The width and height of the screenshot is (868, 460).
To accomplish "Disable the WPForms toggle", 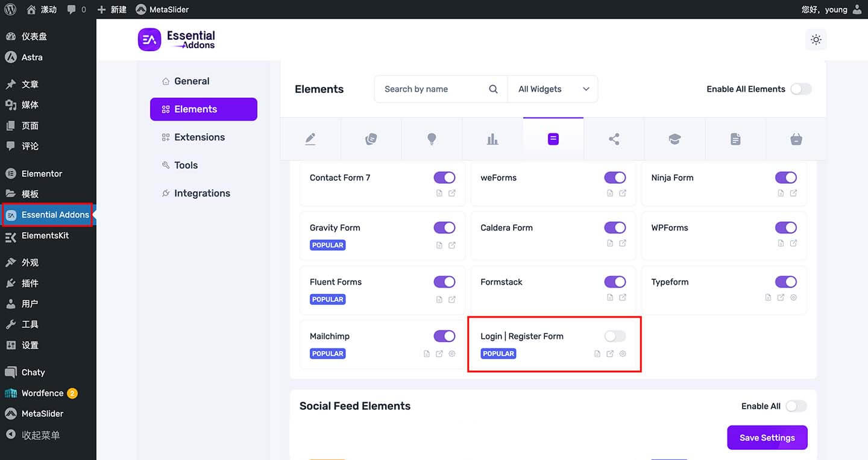I will pyautogui.click(x=786, y=227).
